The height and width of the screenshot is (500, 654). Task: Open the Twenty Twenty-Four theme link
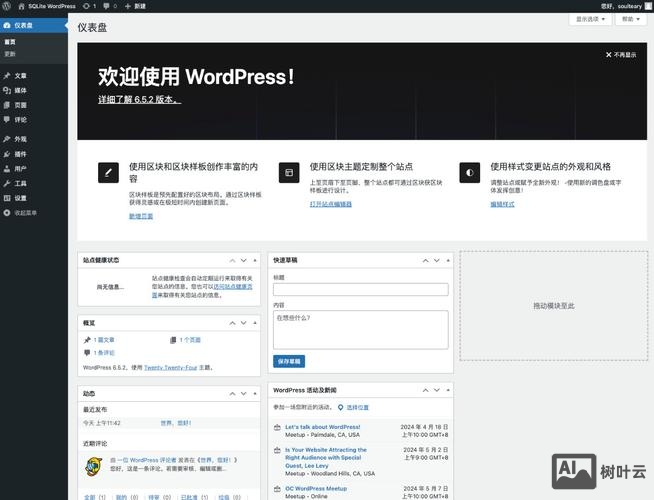171,367
